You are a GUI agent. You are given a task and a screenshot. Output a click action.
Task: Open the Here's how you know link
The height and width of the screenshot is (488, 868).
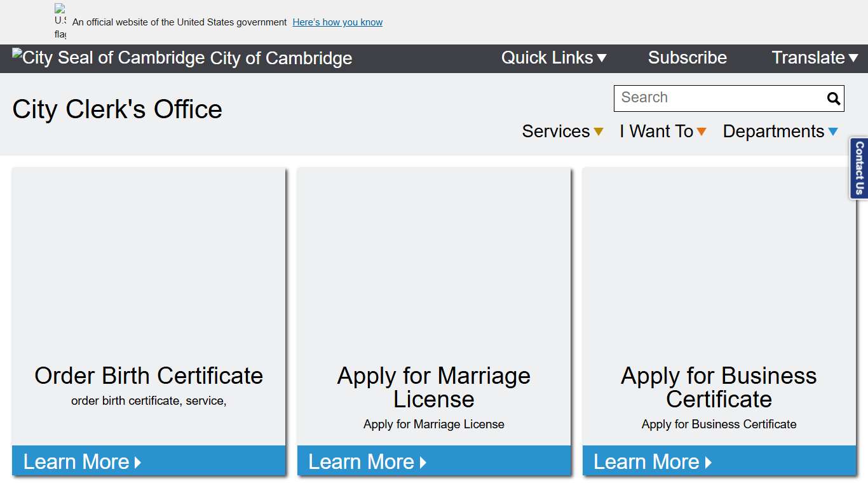[337, 22]
